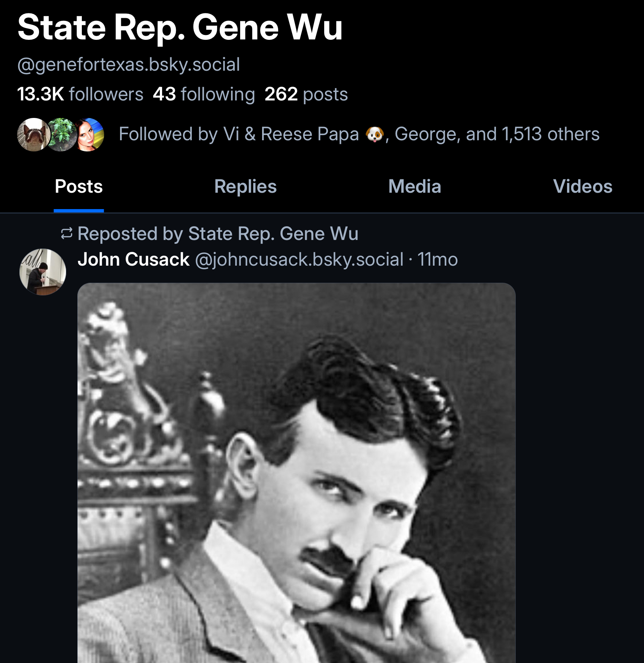View the 43 following list

(204, 94)
